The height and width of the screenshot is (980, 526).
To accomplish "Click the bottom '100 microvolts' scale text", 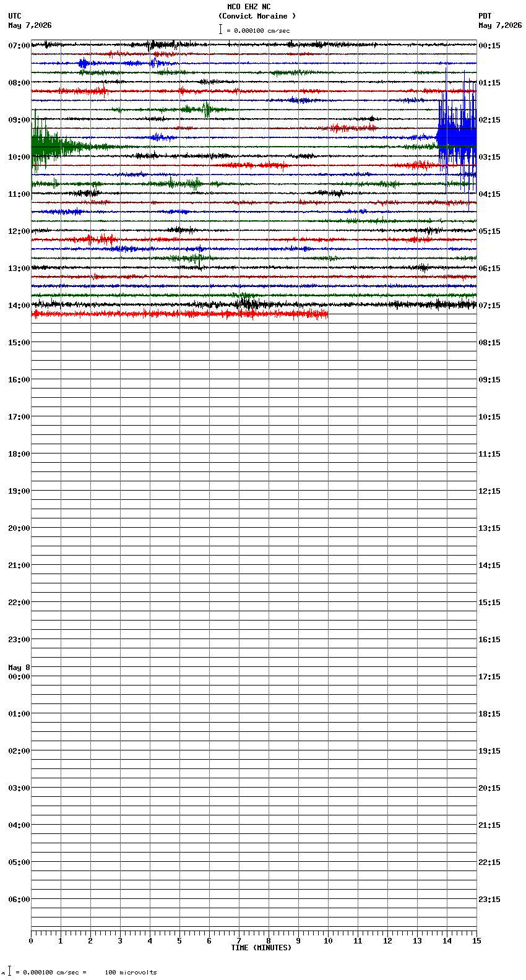I will click(131, 973).
